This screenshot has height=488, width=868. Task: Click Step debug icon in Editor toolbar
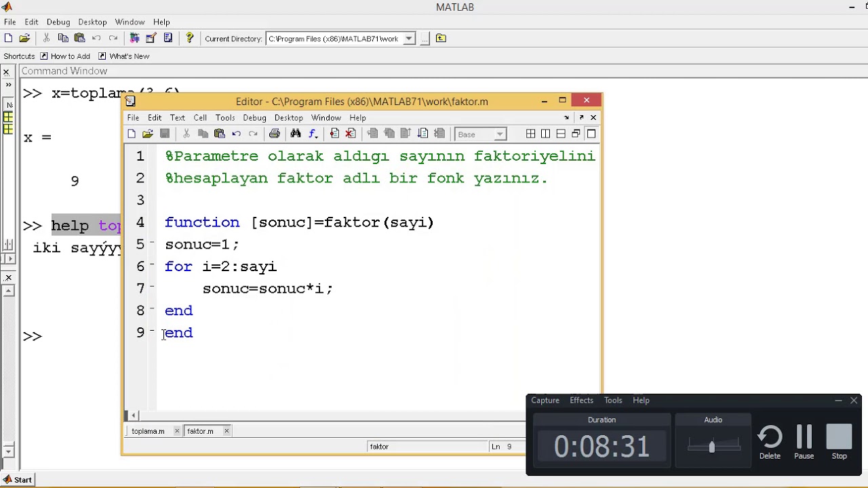(372, 134)
